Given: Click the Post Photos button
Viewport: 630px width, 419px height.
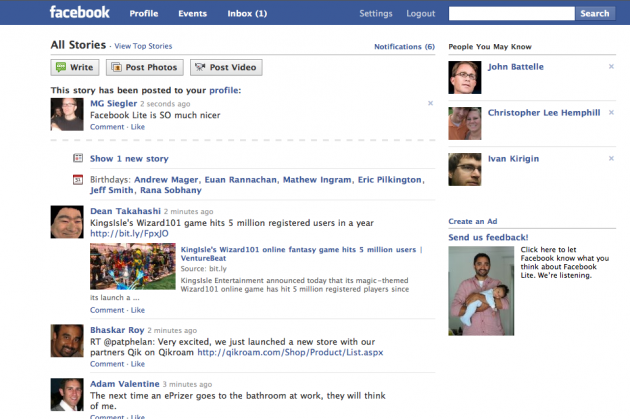Looking at the screenshot, I should 145,67.
